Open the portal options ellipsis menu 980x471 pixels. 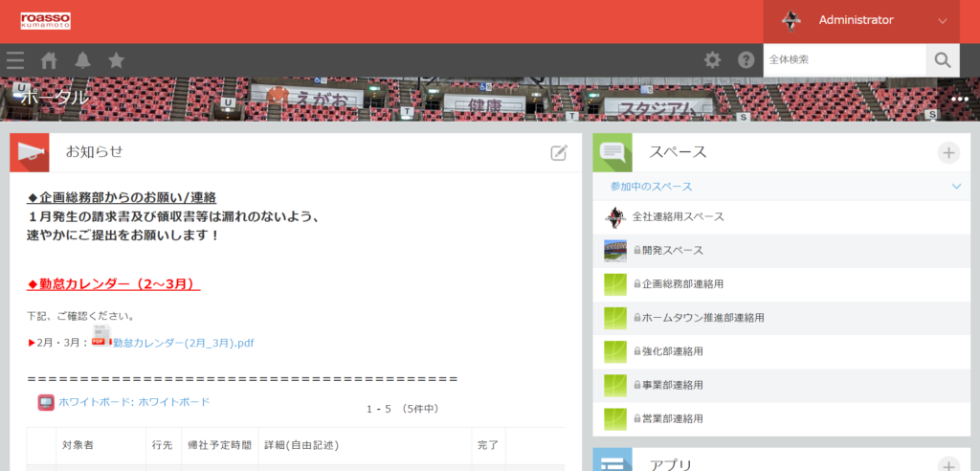[x=960, y=100]
